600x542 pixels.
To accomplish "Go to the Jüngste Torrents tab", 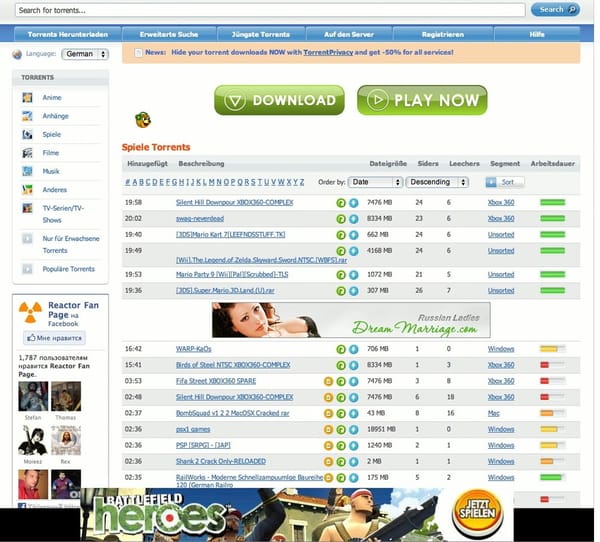I will coord(256,34).
